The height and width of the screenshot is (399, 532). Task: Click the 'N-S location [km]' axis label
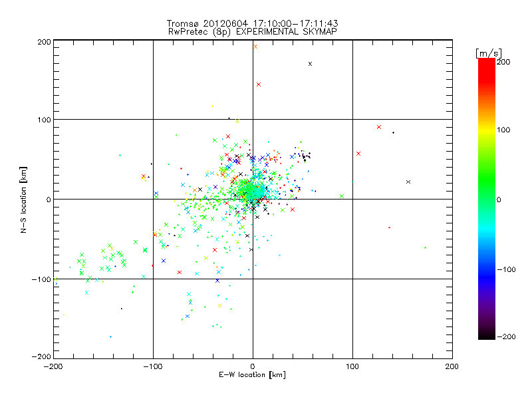[x=23, y=199]
